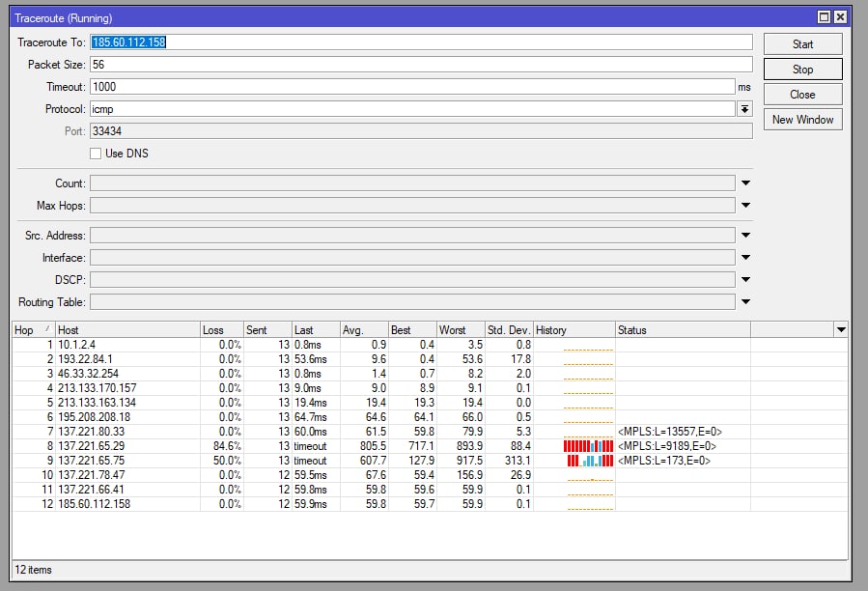The height and width of the screenshot is (591, 868).
Task: Click the Status column header
Action: click(x=684, y=330)
